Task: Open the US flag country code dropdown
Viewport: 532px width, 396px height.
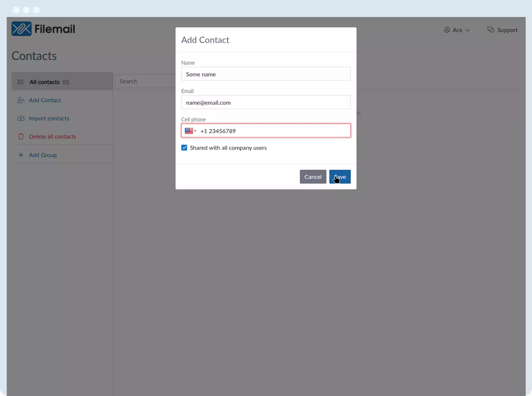Action: pyautogui.click(x=190, y=131)
